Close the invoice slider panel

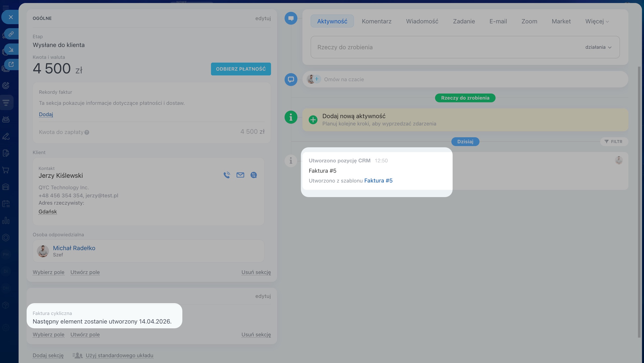click(x=11, y=17)
